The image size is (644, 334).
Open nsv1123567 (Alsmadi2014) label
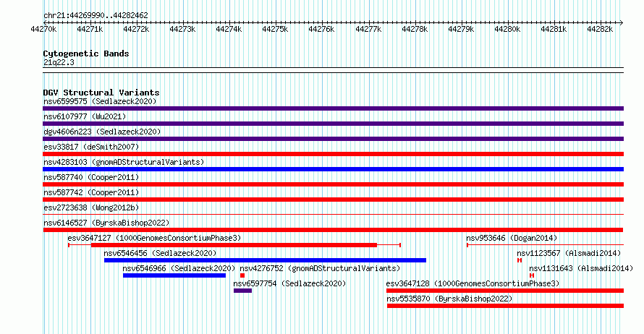[569, 253]
